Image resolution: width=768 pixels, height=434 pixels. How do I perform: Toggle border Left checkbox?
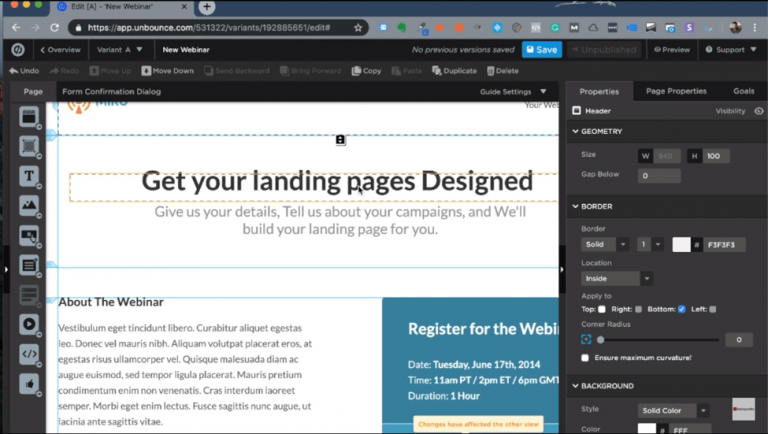coord(713,309)
